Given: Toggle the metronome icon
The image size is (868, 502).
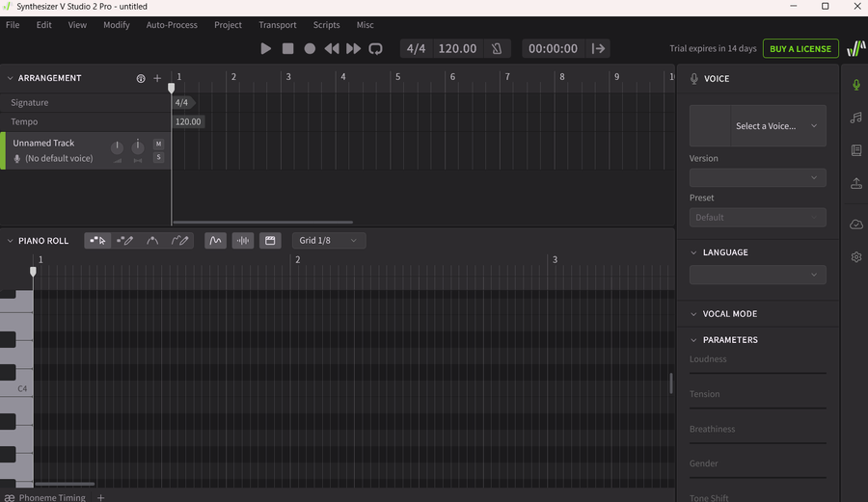Looking at the screenshot, I should tap(497, 48).
